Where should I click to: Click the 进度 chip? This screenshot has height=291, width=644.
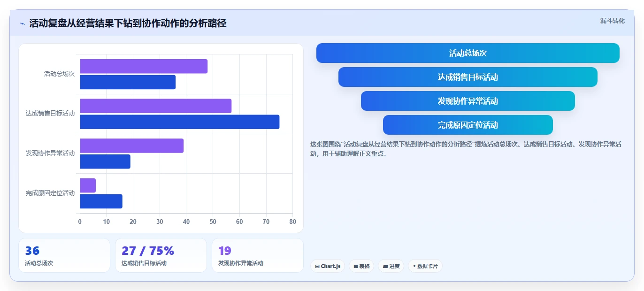391,266
